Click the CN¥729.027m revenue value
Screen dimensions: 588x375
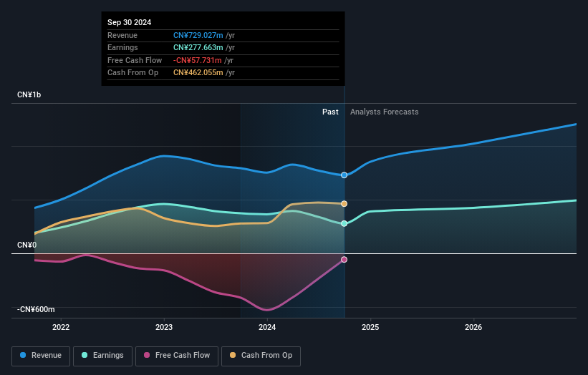tap(198, 35)
